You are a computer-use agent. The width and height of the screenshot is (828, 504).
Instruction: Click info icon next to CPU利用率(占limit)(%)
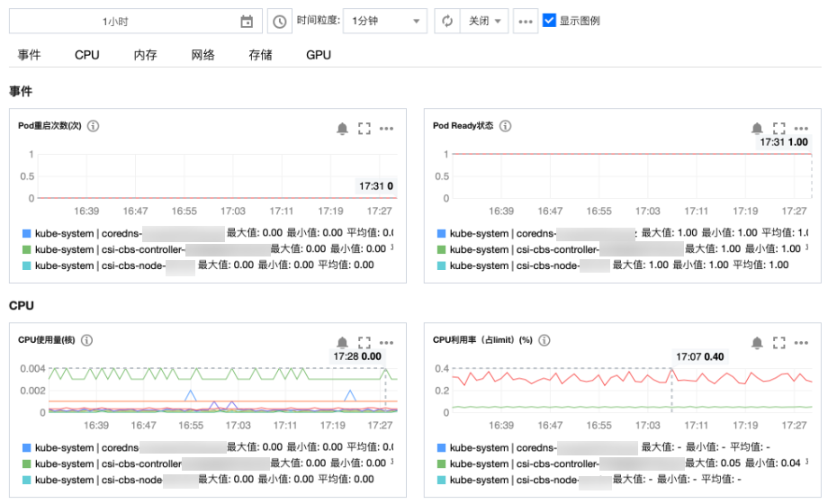(x=544, y=340)
